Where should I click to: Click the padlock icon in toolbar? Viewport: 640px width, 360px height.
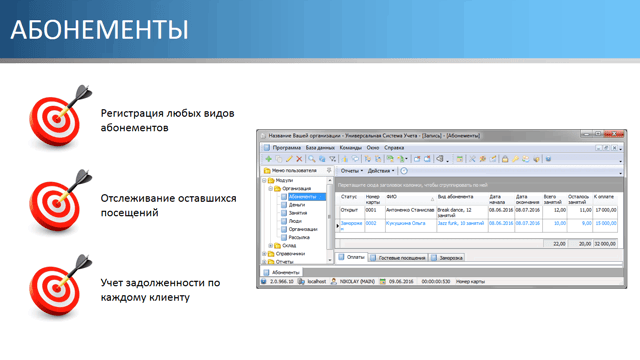click(x=505, y=159)
